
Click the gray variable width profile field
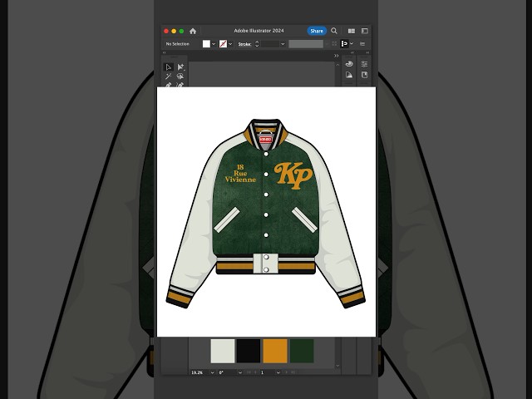tap(306, 44)
